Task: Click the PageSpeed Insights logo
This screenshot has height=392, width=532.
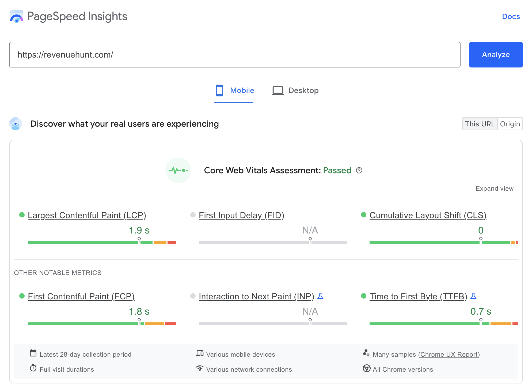Action: 17,17
